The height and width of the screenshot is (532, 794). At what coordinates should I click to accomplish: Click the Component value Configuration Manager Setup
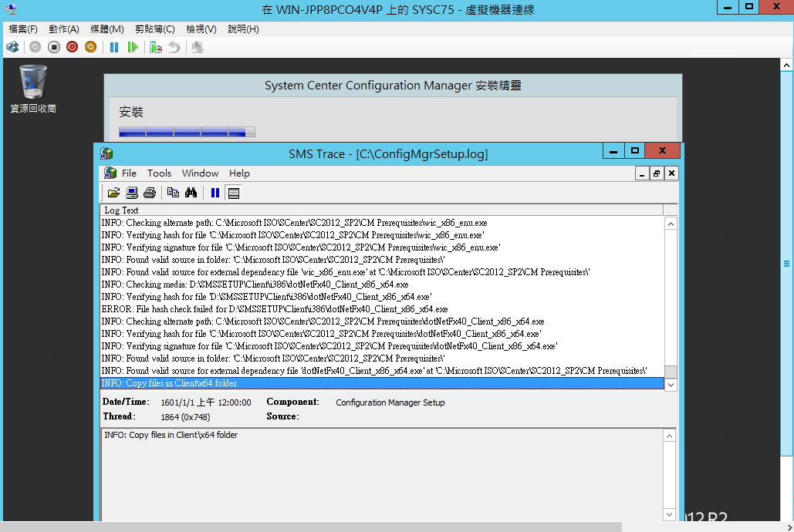[390, 402]
